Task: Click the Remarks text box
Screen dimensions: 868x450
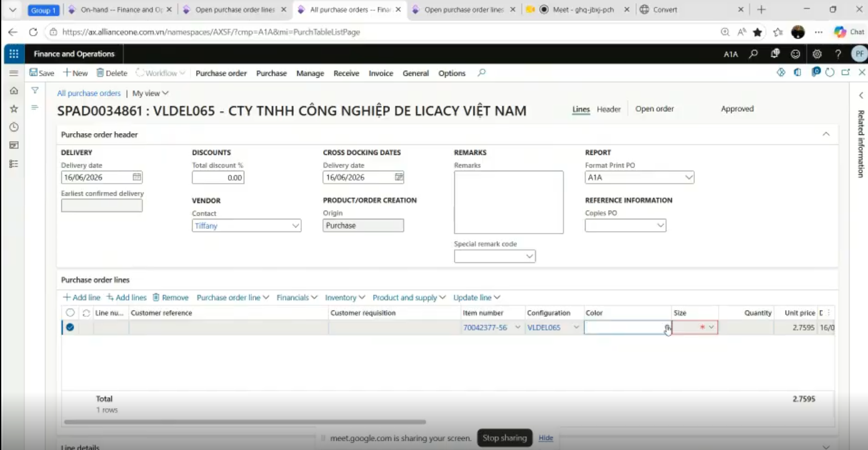Action: tap(509, 202)
